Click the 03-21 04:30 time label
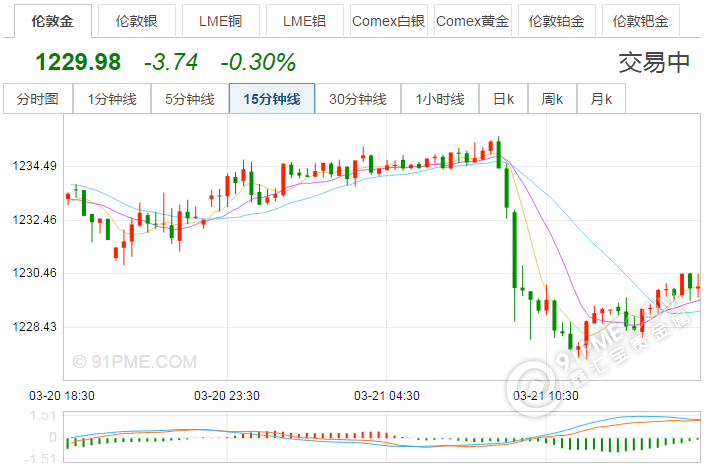 [387, 396]
